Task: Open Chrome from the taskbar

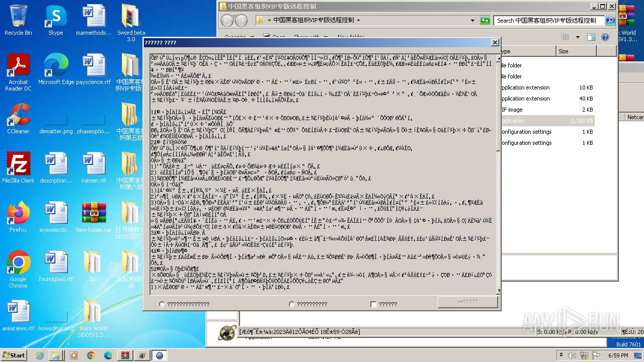Action: click(x=91, y=355)
